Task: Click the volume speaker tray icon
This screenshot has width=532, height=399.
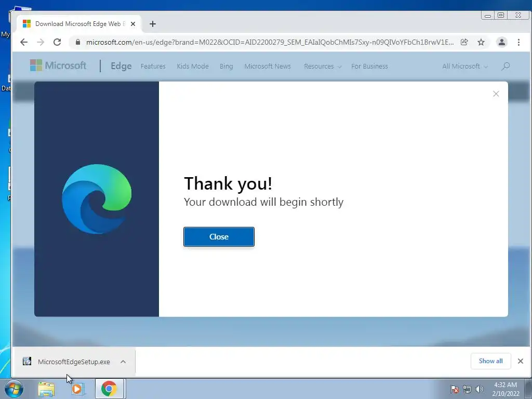Action: coord(480,389)
